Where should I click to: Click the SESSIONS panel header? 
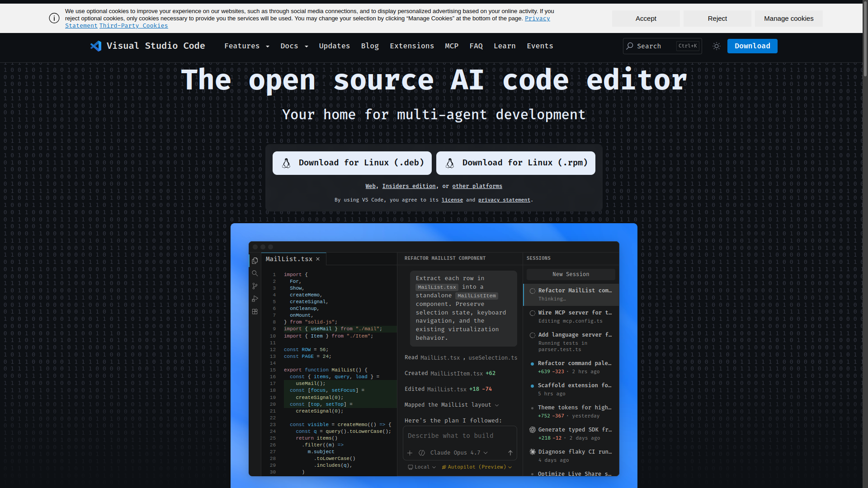coord(538,258)
